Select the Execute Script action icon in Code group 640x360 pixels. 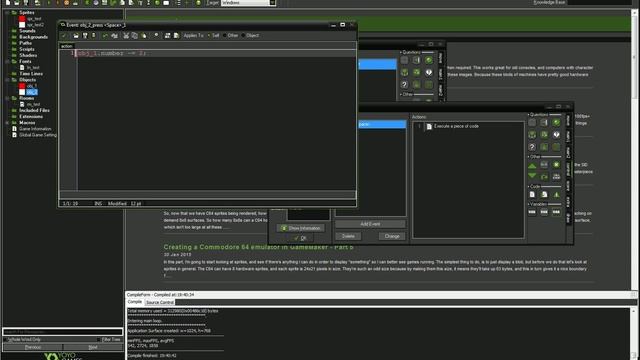(x=544, y=195)
